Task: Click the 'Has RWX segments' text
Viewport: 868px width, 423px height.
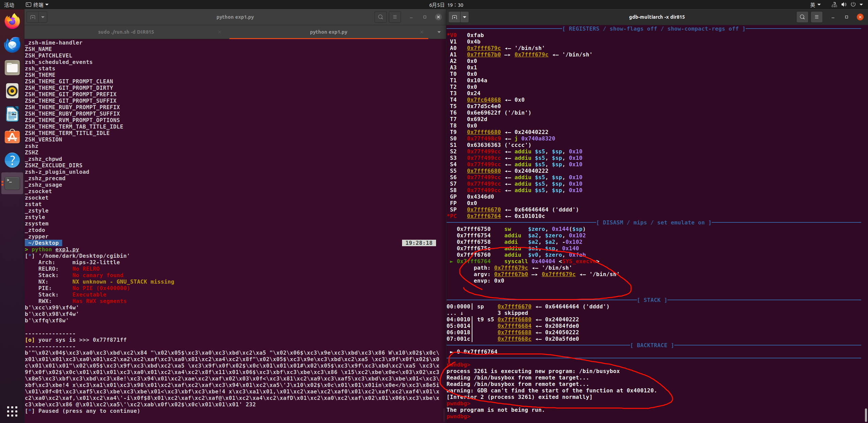Action: point(99,301)
